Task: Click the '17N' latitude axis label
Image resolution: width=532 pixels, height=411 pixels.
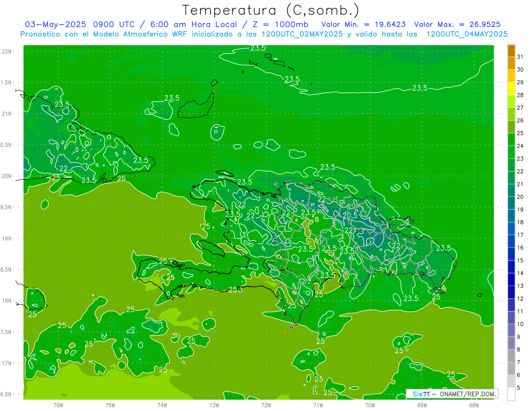Action: [7, 363]
